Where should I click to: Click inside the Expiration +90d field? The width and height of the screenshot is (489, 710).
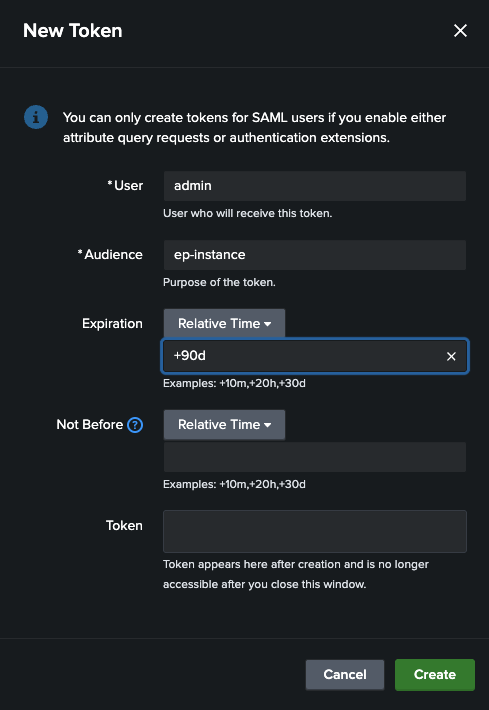coord(303,356)
